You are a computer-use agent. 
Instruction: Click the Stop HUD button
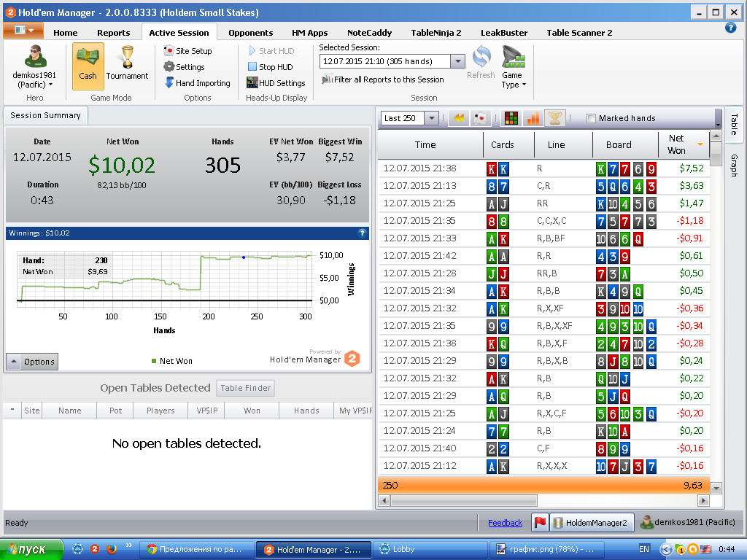click(270, 67)
